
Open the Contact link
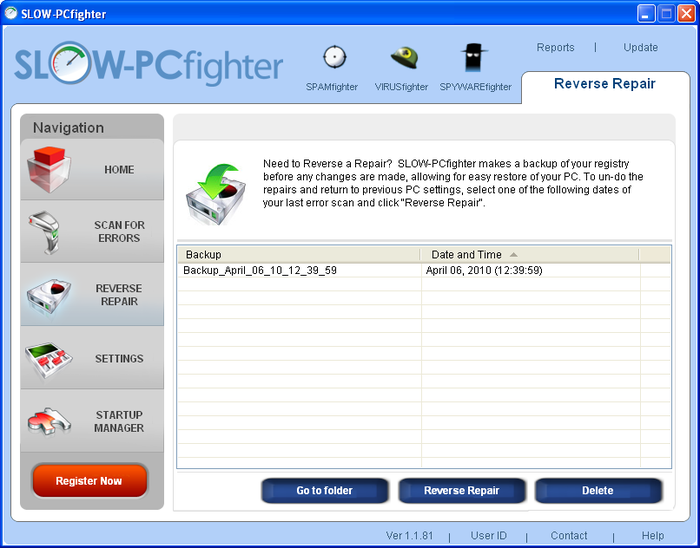click(568, 536)
